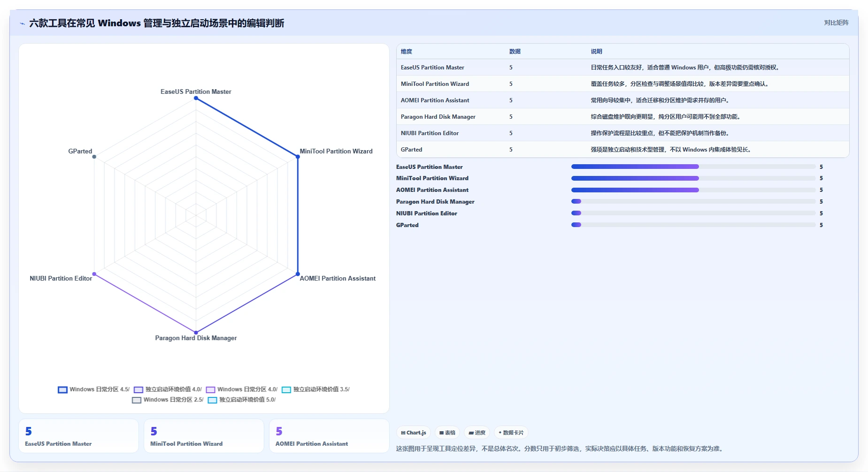Click the MiniTool Partition Wizard progress bar

[x=693, y=178]
